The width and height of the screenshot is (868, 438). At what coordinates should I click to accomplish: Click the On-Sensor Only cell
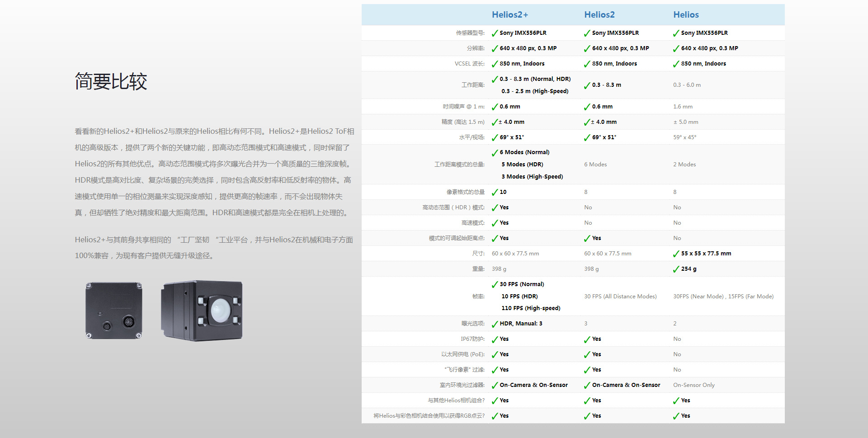click(x=693, y=385)
